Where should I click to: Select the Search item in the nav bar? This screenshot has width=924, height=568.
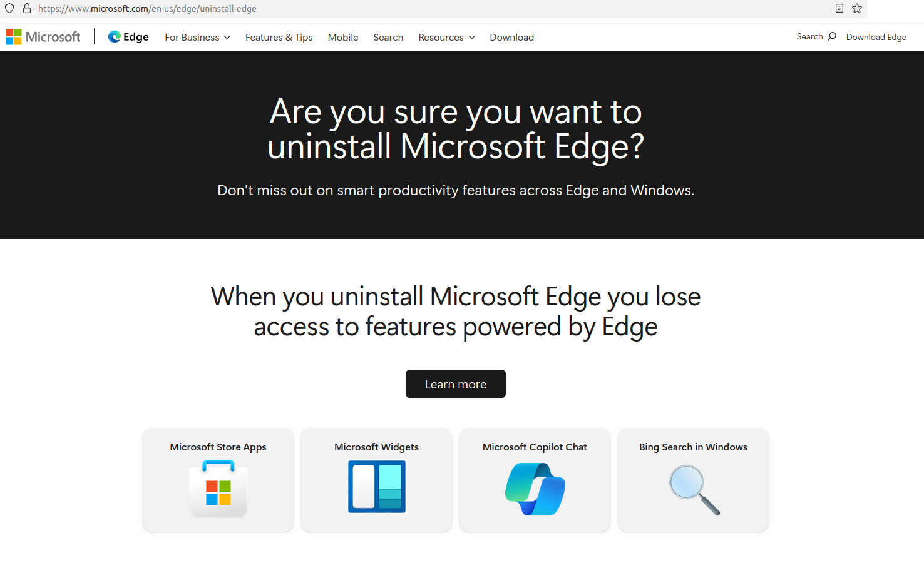click(388, 38)
